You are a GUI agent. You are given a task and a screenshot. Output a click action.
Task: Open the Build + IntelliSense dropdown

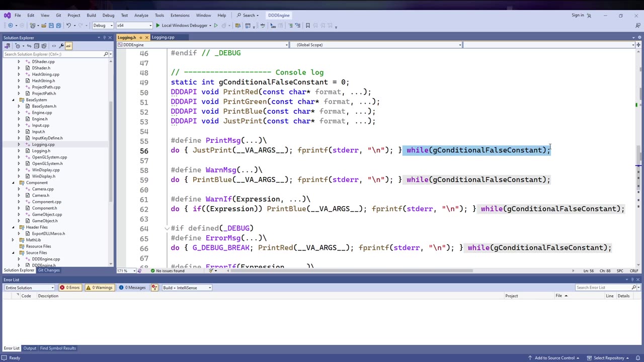click(x=187, y=288)
